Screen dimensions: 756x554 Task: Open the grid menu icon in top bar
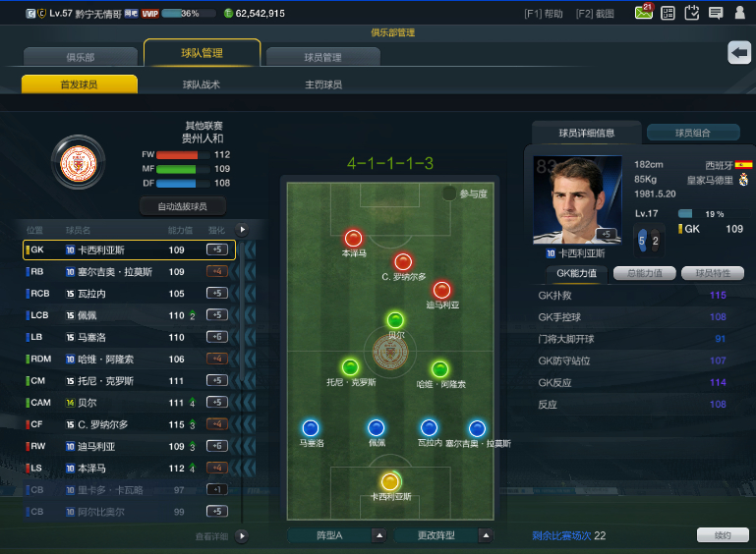(668, 13)
